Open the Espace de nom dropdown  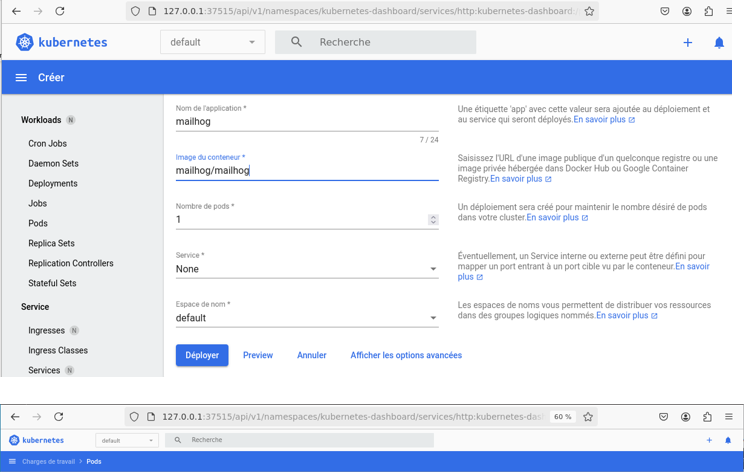pyautogui.click(x=306, y=318)
